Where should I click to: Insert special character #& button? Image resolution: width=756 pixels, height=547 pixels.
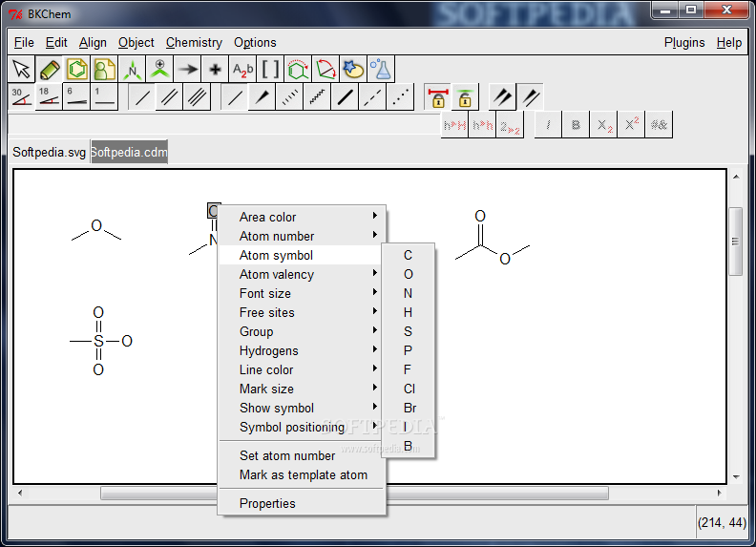pyautogui.click(x=659, y=125)
